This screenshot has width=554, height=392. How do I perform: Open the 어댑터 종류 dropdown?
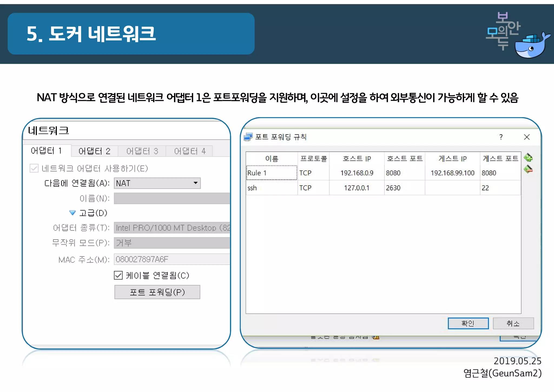pyautogui.click(x=172, y=228)
